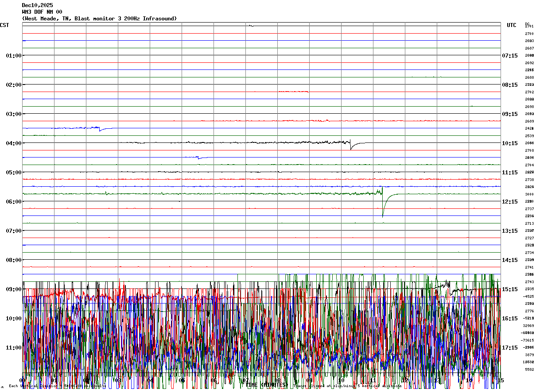Click the West Meade, TN Infrasound description
Screen dimensions: 536x392
point(99,19)
